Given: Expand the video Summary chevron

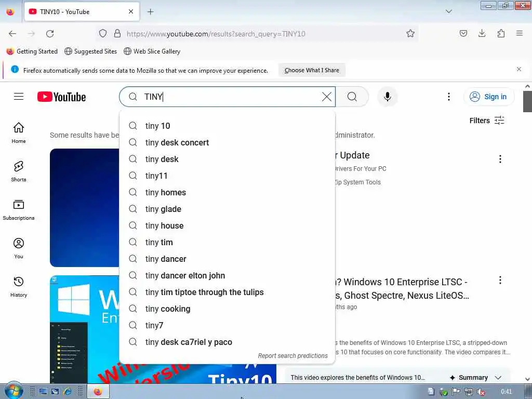Looking at the screenshot, I should 498,378.
